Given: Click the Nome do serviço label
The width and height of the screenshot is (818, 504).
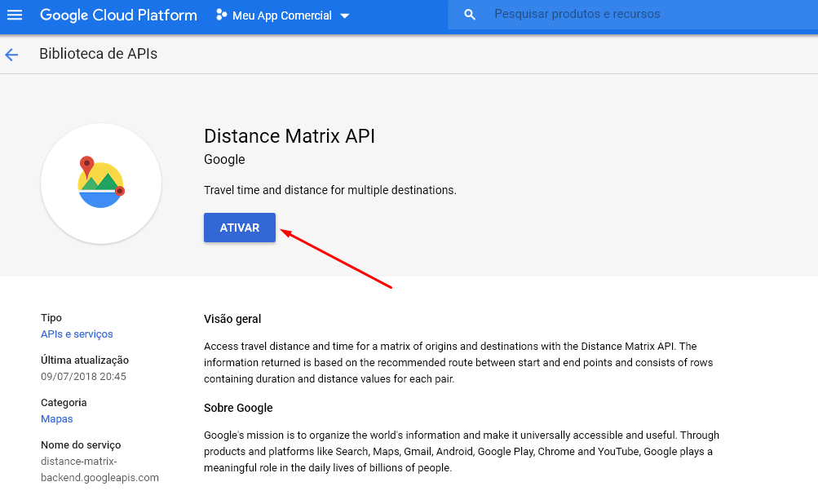Looking at the screenshot, I should 81,445.
